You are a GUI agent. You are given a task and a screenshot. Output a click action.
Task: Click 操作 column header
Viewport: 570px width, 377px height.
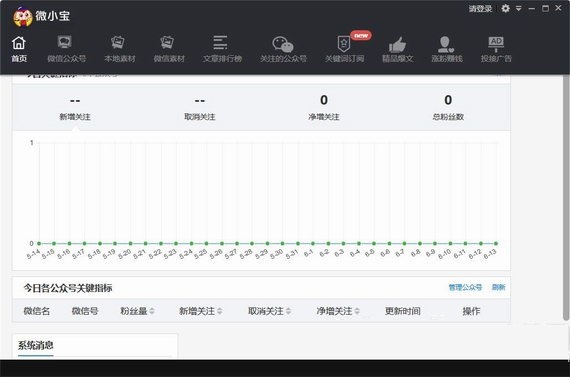(x=471, y=311)
